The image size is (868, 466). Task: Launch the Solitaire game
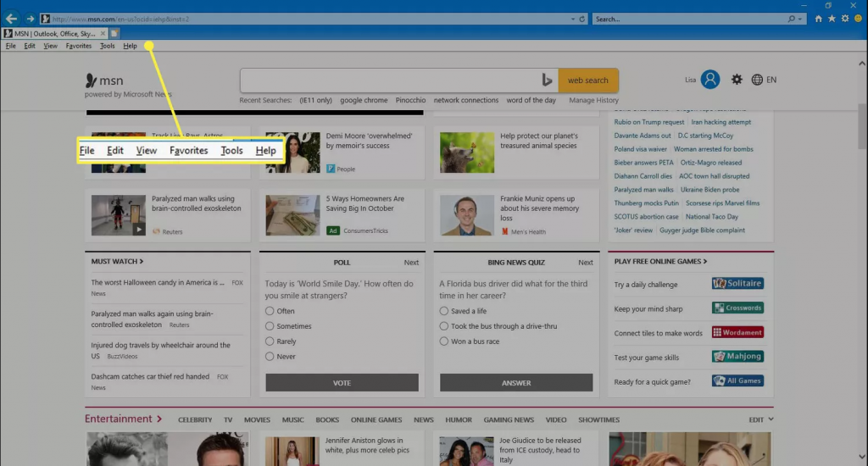point(738,283)
